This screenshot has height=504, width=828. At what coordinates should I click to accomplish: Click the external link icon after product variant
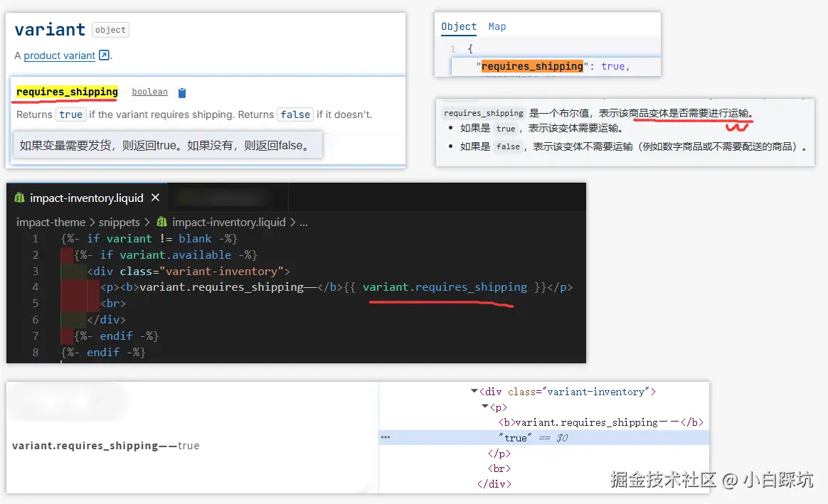point(104,55)
